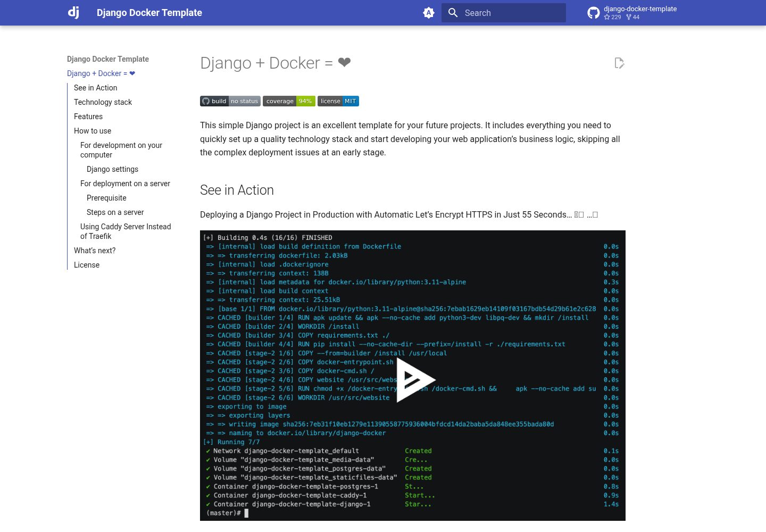Click the GitHub octocat icon in header

(x=594, y=13)
